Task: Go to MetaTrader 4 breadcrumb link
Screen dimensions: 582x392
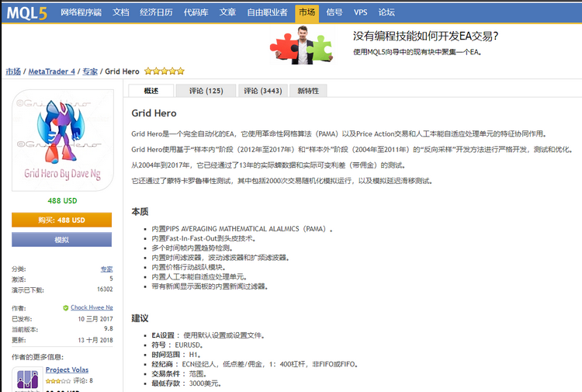Action: point(51,71)
